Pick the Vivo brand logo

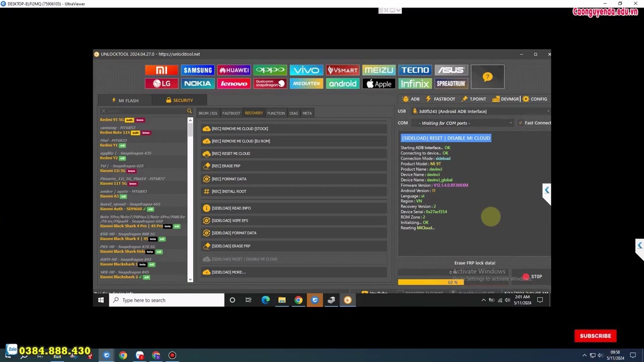306,70
